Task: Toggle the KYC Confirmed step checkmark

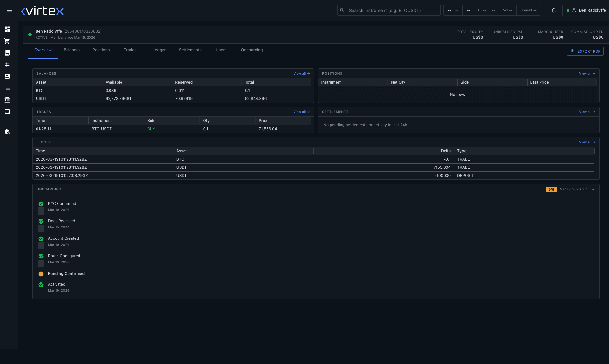Action: click(41, 204)
